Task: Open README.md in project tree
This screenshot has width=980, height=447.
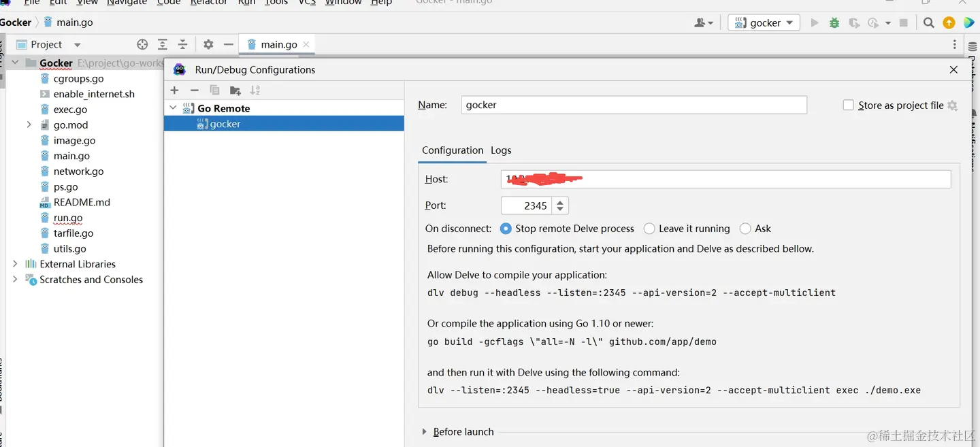Action: click(82, 202)
